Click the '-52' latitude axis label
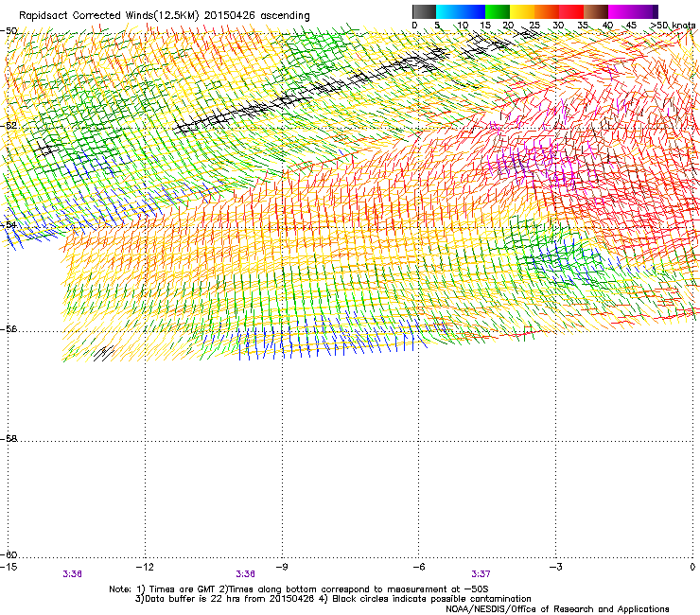 tap(9, 126)
